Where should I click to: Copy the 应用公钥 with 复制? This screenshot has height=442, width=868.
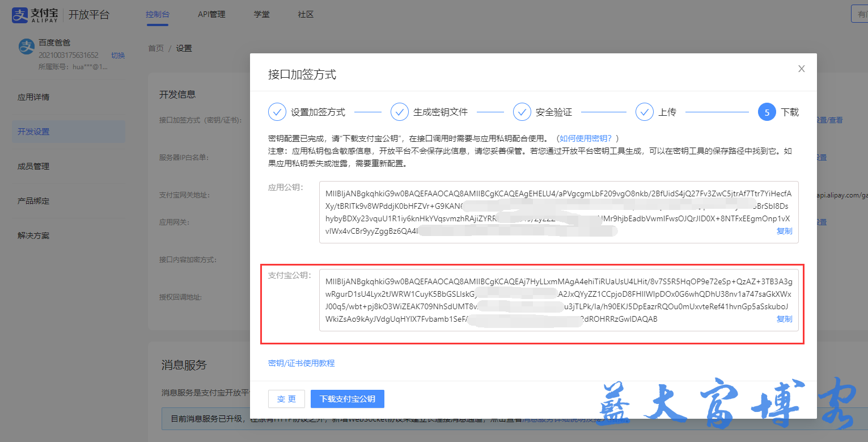[784, 231]
